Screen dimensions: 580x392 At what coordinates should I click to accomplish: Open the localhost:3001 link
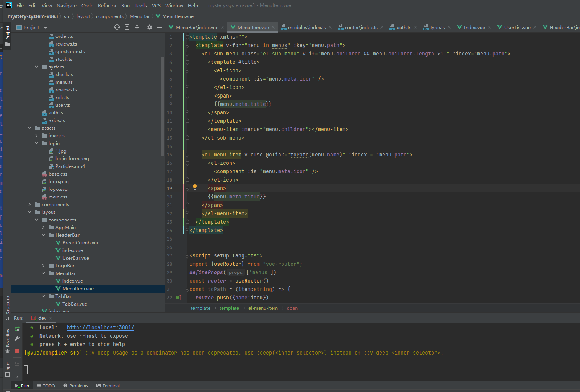100,327
